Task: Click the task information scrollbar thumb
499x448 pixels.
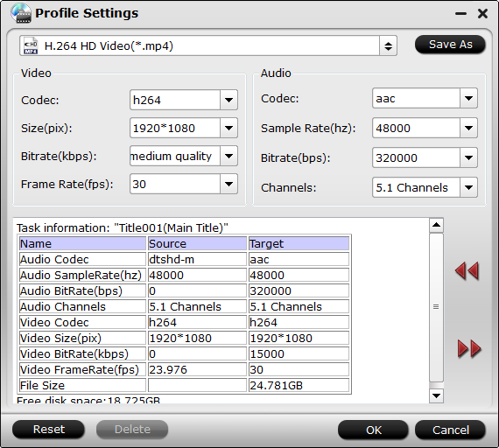Action: pos(436,307)
